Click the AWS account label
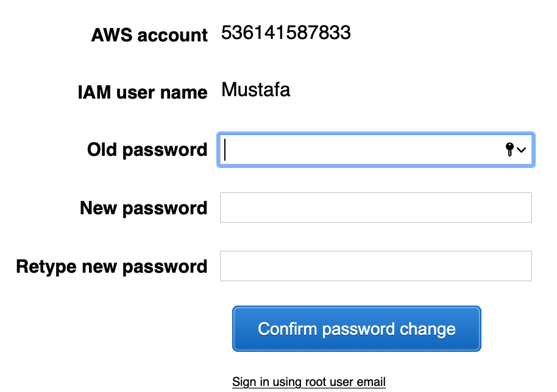 pos(149,35)
